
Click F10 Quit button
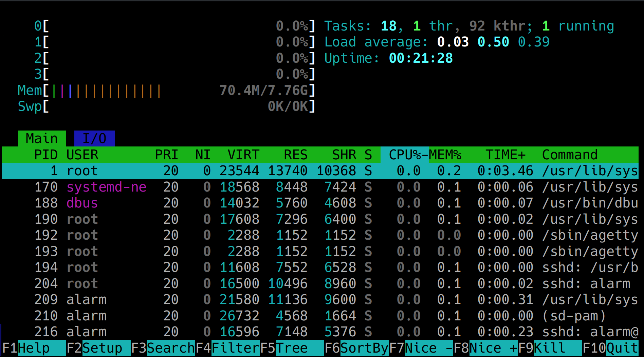tap(610, 348)
